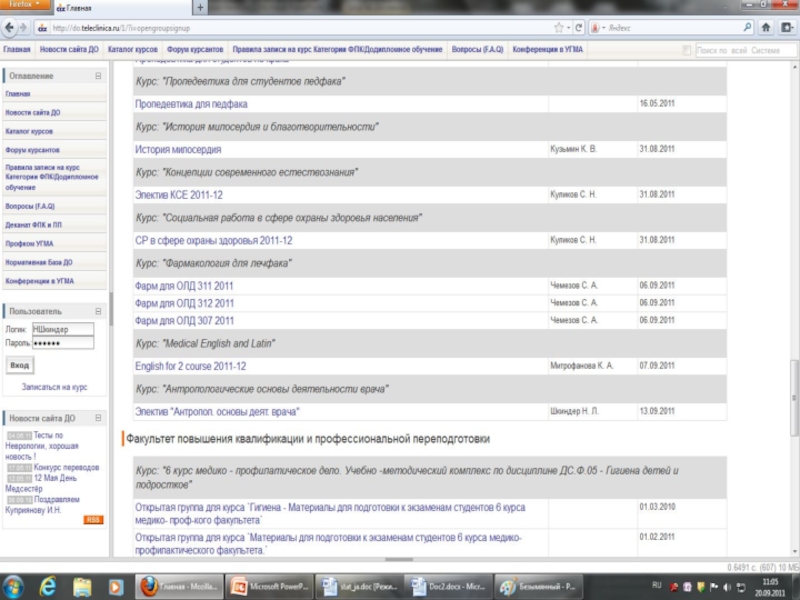Open Профком УГМА sidebar link
This screenshot has height=600, width=800.
pos(30,243)
